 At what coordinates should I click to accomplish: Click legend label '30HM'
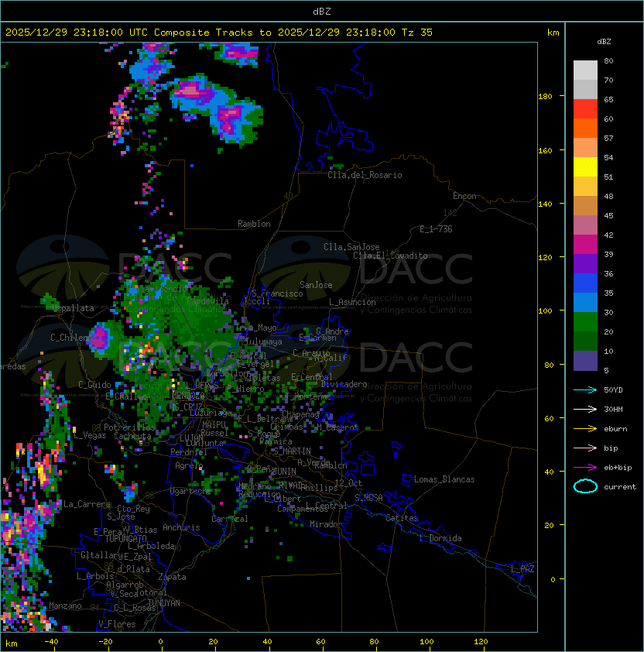click(x=613, y=409)
